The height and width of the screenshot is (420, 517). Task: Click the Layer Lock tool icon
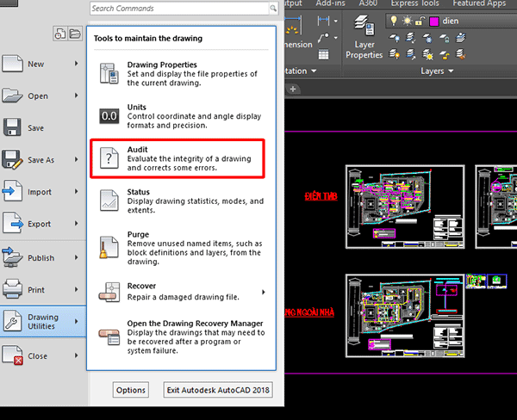pos(444,38)
